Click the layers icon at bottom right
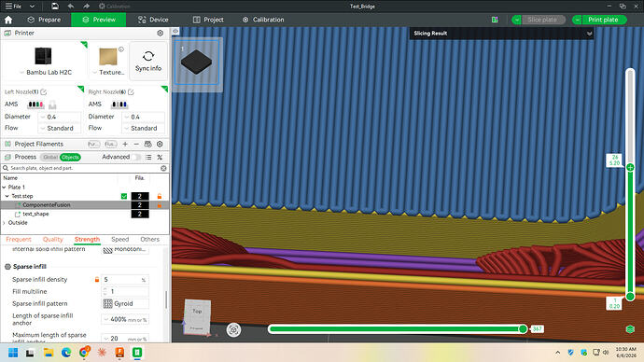 (630, 329)
